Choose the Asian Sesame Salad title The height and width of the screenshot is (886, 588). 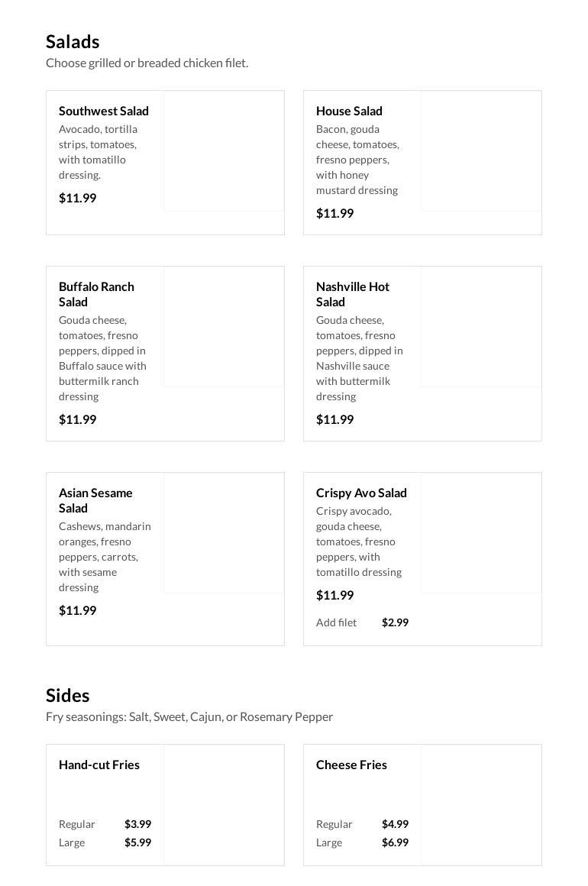(x=95, y=500)
